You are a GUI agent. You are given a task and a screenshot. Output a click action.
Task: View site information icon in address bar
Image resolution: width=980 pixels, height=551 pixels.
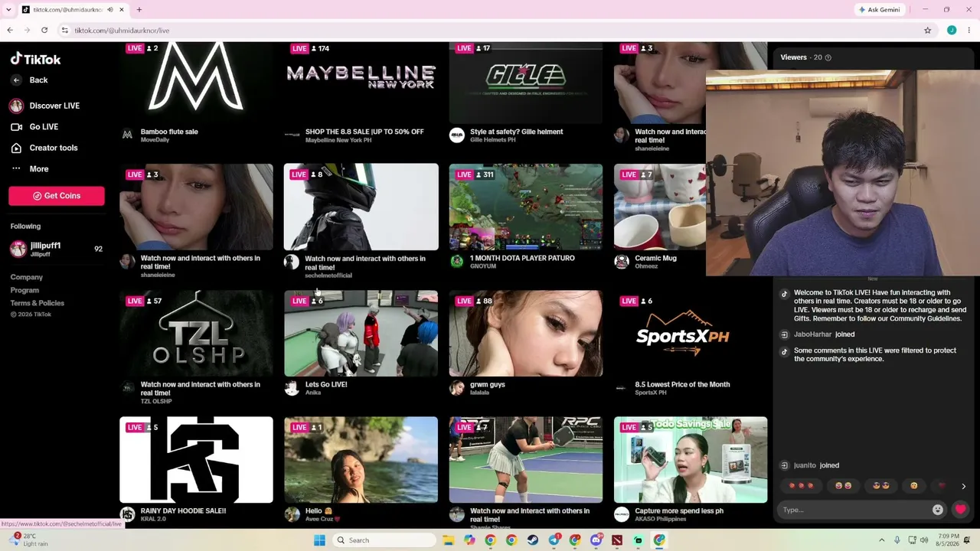(x=65, y=31)
